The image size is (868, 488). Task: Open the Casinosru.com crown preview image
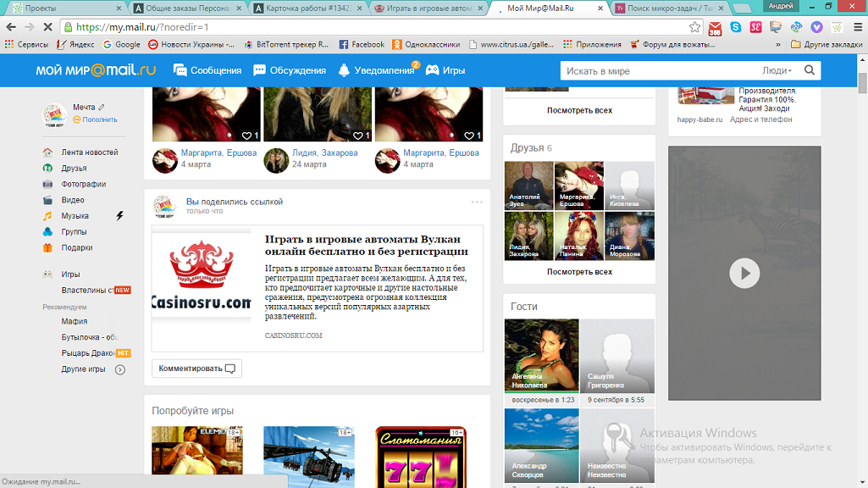201,274
